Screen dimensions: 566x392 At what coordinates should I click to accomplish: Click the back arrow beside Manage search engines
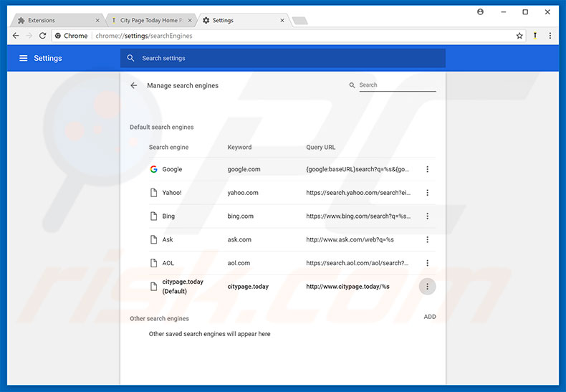point(134,85)
